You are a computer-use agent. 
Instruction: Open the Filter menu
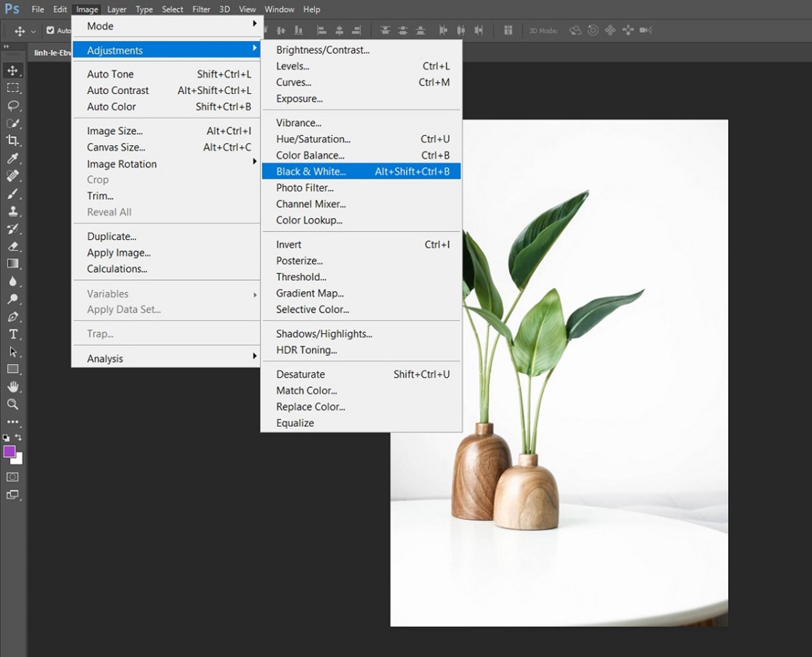pyautogui.click(x=201, y=9)
